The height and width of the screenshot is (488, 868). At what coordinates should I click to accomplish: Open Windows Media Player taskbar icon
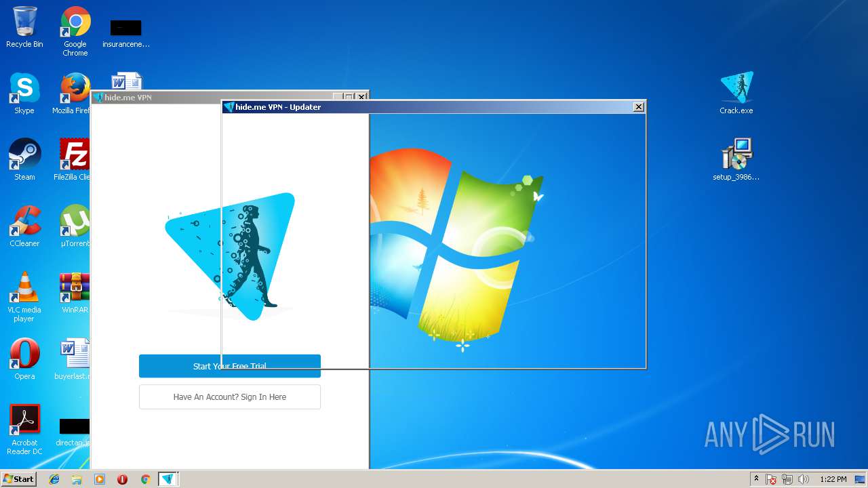click(x=100, y=479)
